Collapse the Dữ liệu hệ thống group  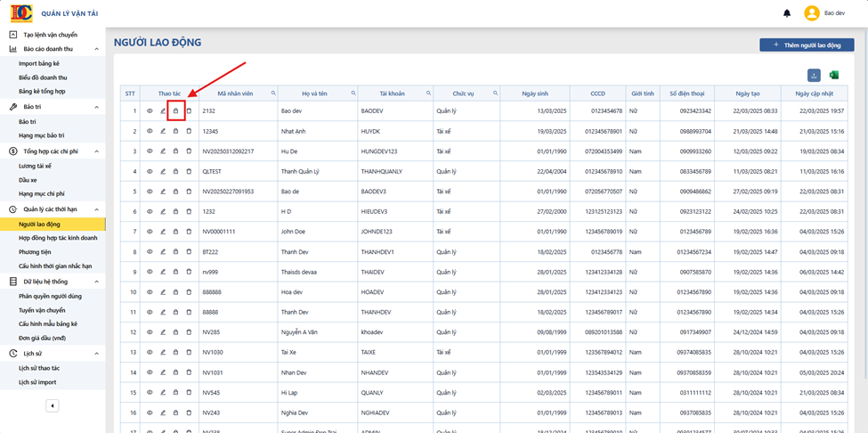[x=97, y=282]
